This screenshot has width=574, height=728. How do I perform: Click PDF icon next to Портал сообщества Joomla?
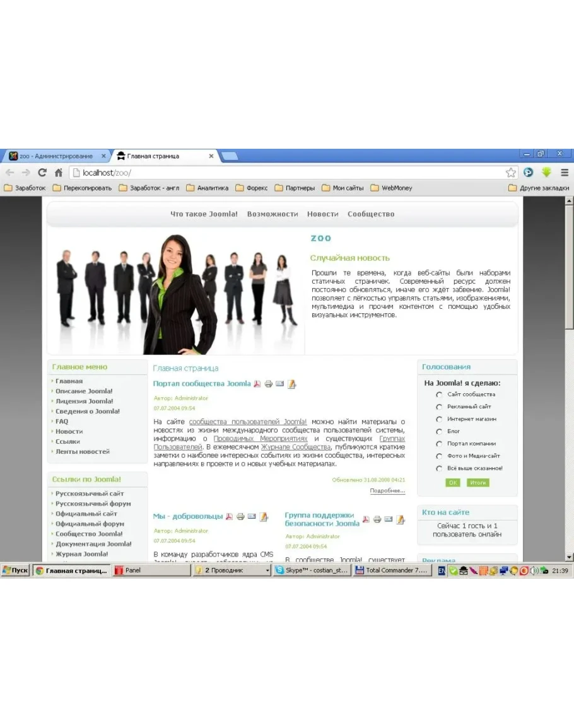(x=257, y=384)
